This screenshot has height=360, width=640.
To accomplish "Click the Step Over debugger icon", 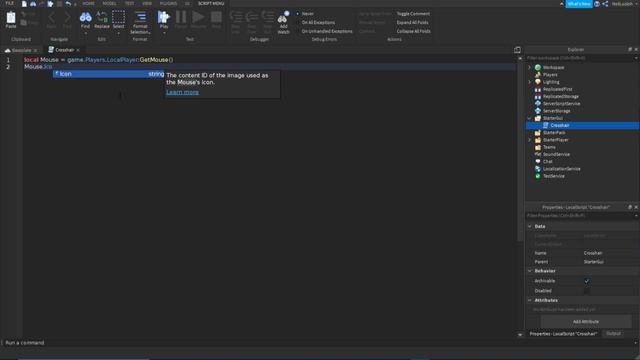I will [x=252, y=18].
